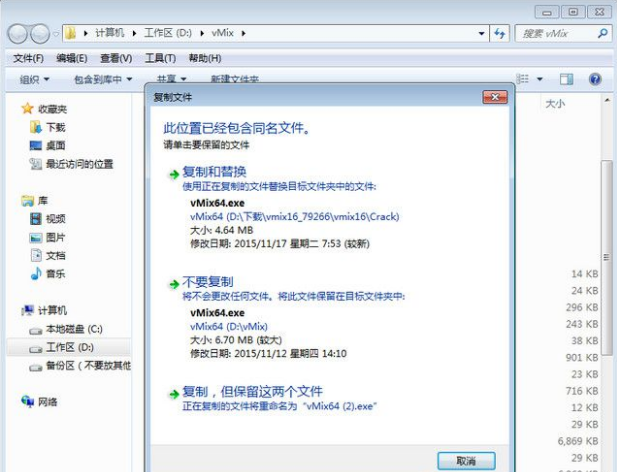Choose 复制，但保留这两个文件 option
This screenshot has width=617, height=472.
pos(252,392)
